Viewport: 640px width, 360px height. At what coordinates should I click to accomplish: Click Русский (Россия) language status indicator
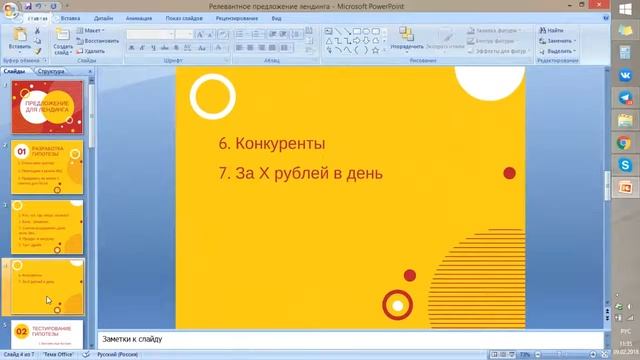(x=118, y=355)
